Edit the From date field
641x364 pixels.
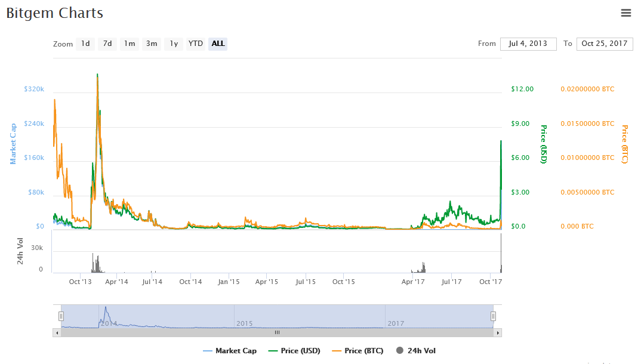click(528, 44)
